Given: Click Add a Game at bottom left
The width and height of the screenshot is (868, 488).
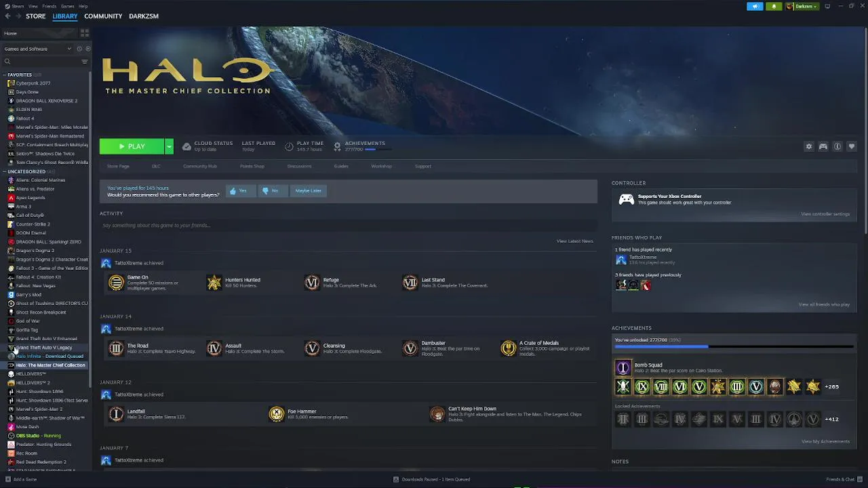Looking at the screenshot, I should point(21,479).
